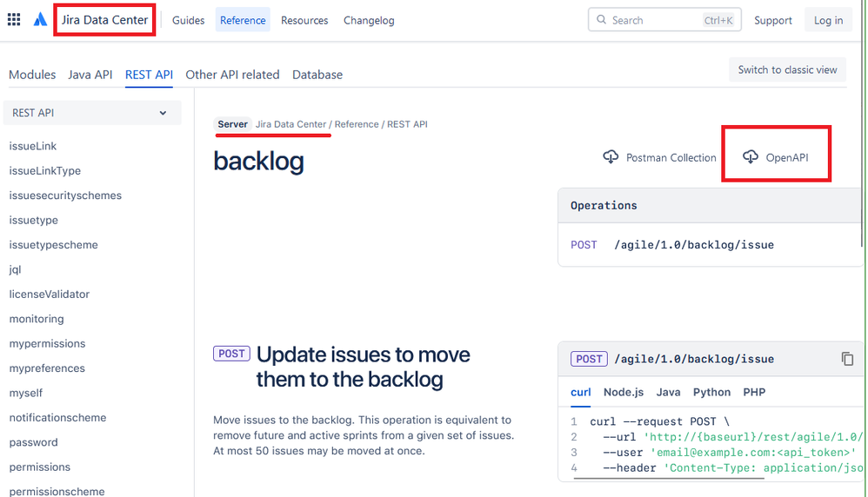Open the Changelog page
Viewport: 868px width, 497px height.
(x=369, y=21)
